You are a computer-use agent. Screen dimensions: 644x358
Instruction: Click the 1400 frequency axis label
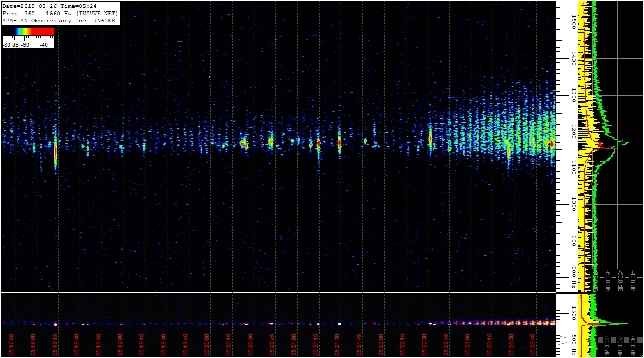(x=573, y=58)
